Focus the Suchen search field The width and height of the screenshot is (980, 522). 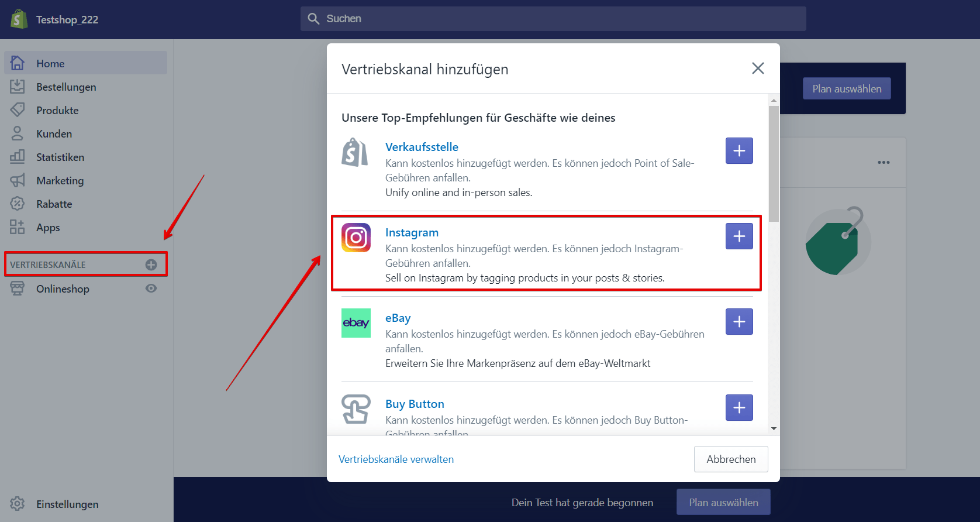[x=553, y=19]
